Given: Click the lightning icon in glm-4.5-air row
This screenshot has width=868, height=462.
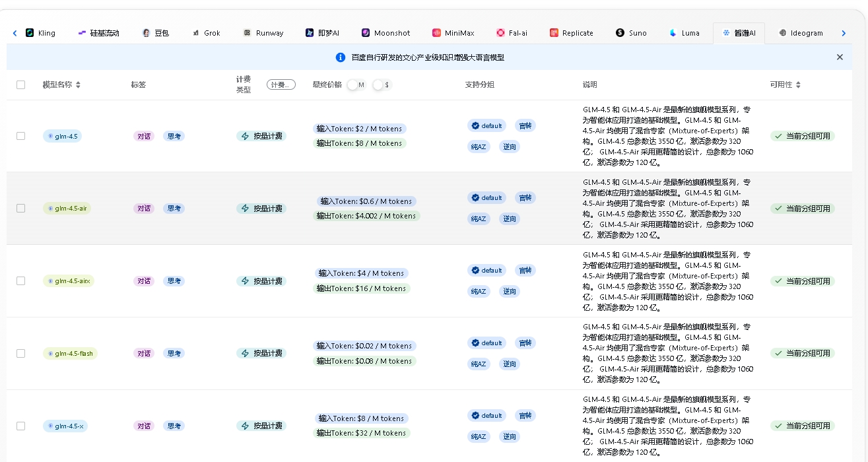Looking at the screenshot, I should click(246, 209).
